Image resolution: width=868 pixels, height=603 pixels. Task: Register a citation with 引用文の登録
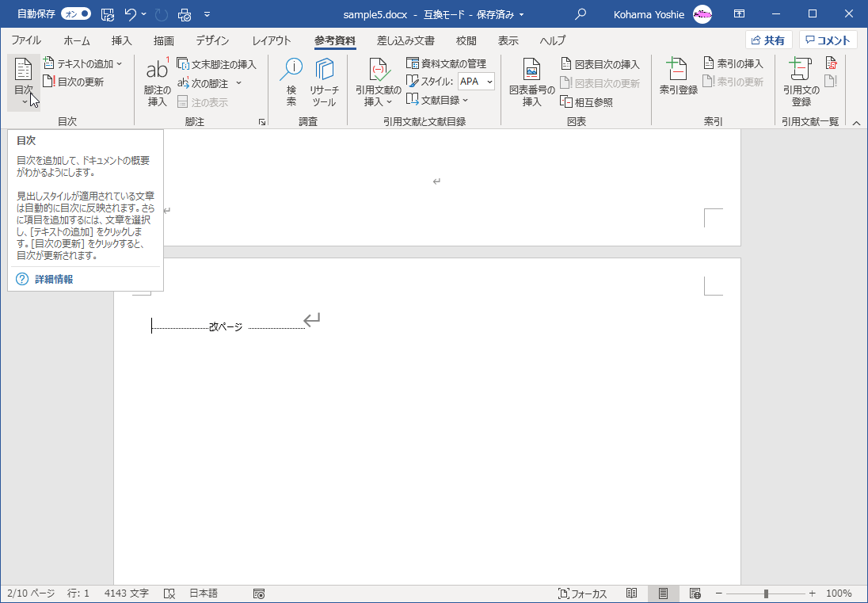800,79
